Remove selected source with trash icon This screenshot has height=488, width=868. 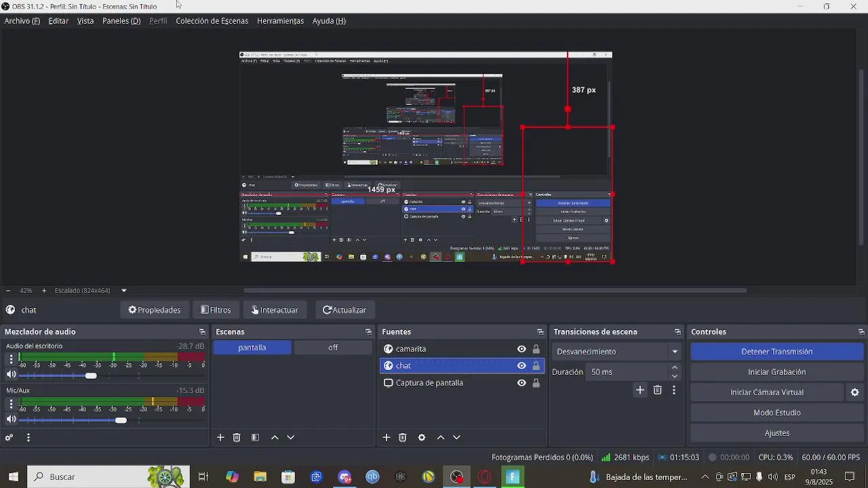coord(403,438)
